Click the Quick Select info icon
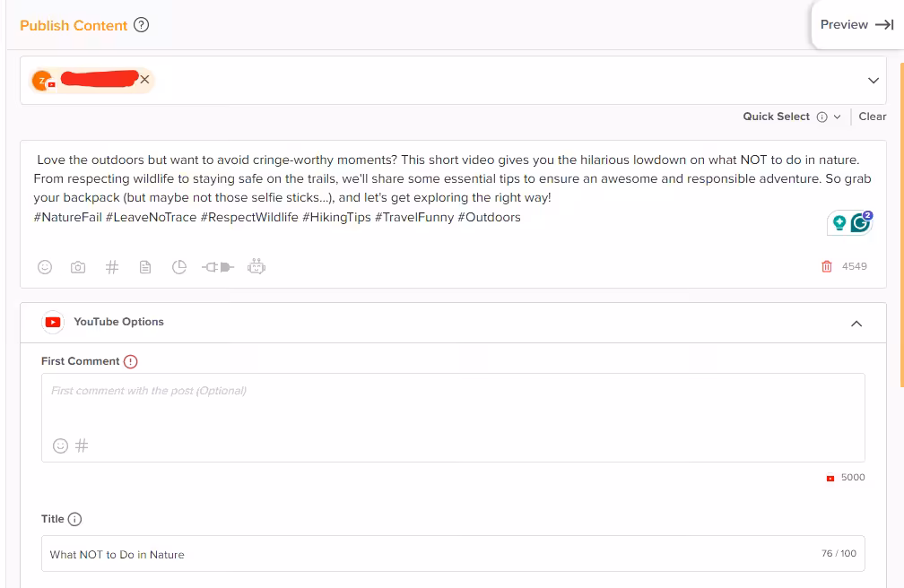Screen dimensions: 904x588 [x=822, y=117]
